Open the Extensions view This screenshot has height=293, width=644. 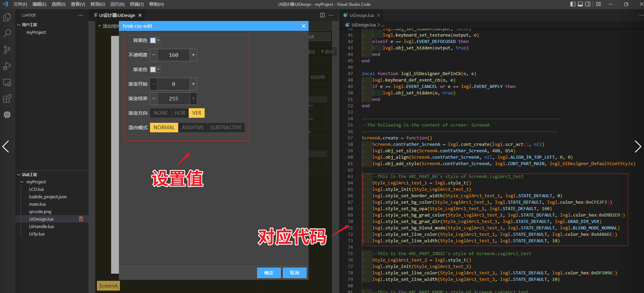coord(7,98)
